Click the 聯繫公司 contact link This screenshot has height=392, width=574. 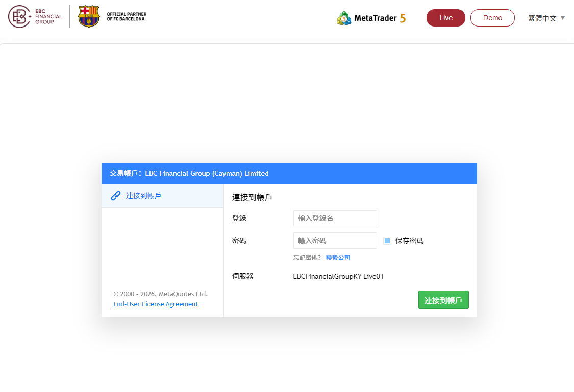(338, 257)
